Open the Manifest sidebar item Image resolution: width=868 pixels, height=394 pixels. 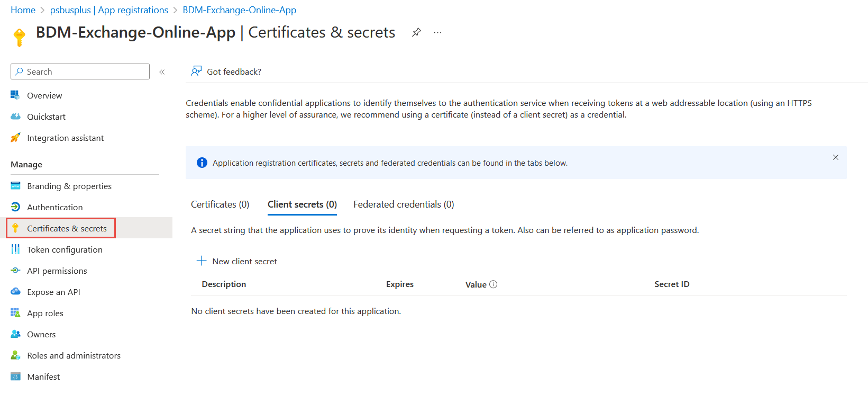[43, 377]
